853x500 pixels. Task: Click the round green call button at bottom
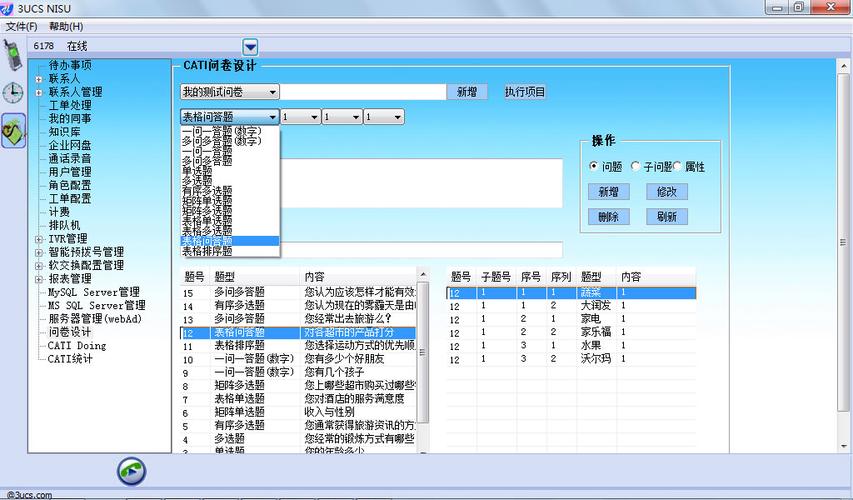(x=132, y=471)
